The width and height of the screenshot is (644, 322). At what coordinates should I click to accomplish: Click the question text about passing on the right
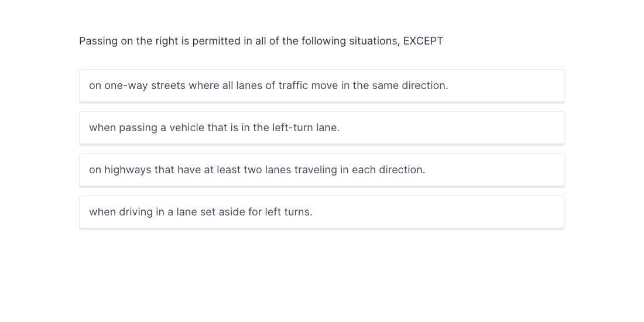click(261, 41)
